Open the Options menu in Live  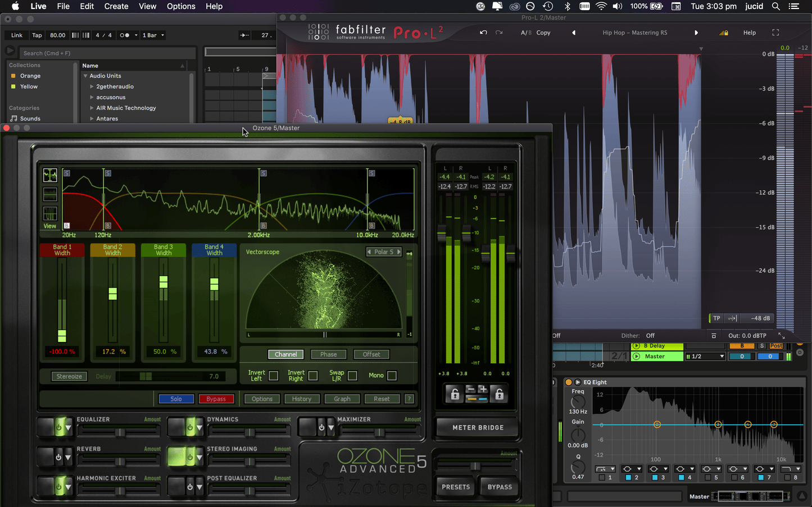click(x=180, y=6)
